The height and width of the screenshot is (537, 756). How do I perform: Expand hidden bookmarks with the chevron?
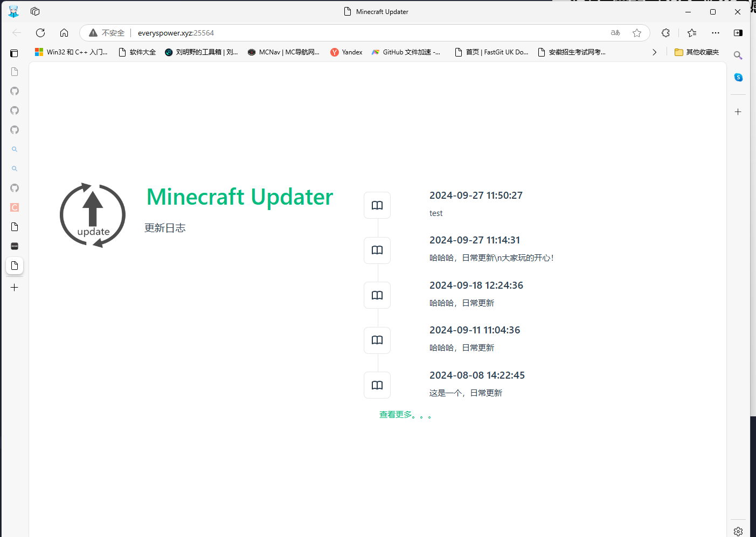tap(654, 52)
